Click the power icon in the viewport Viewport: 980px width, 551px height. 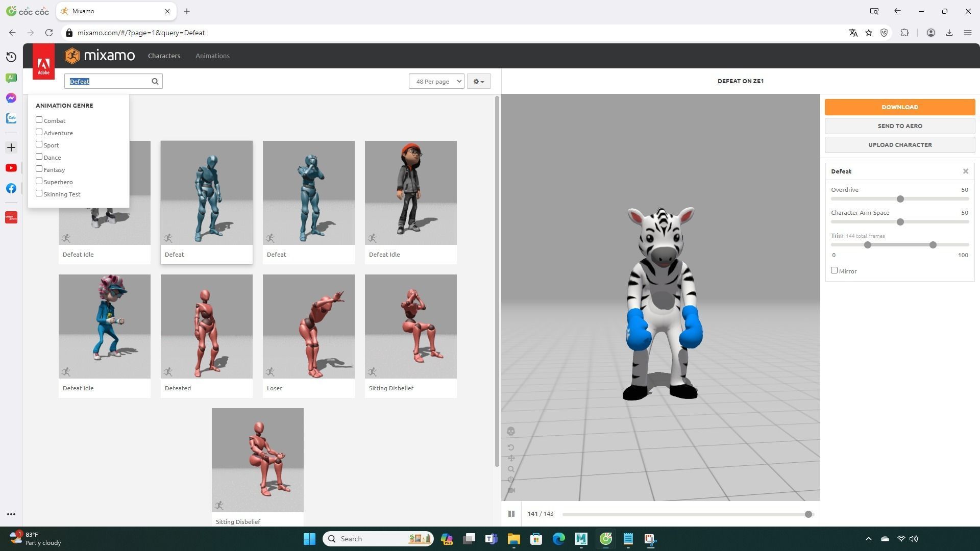point(511,480)
